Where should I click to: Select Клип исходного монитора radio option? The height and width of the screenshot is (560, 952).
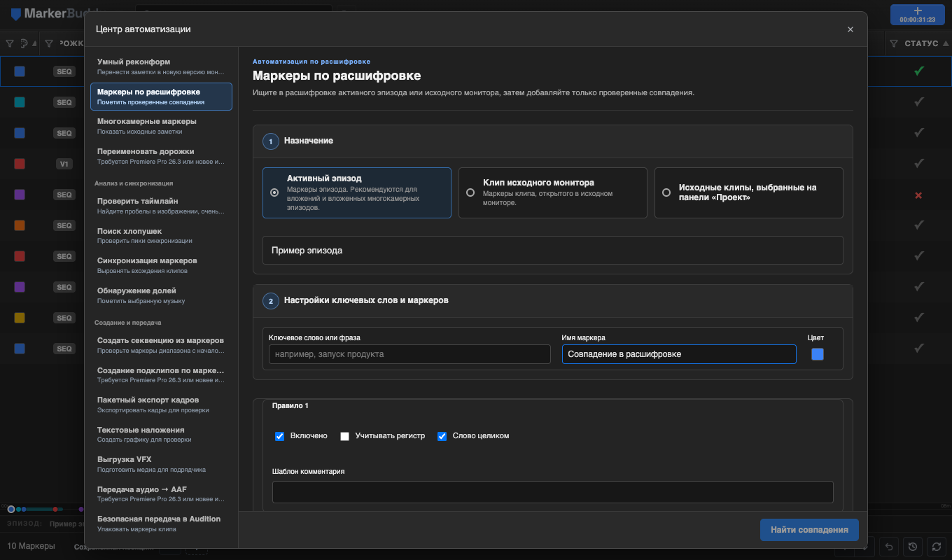coord(553,192)
